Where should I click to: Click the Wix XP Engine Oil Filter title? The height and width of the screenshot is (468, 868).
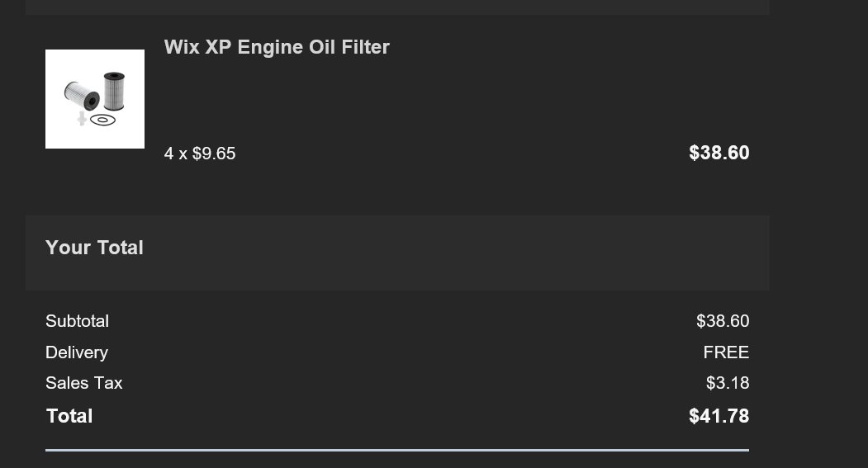[x=277, y=47]
